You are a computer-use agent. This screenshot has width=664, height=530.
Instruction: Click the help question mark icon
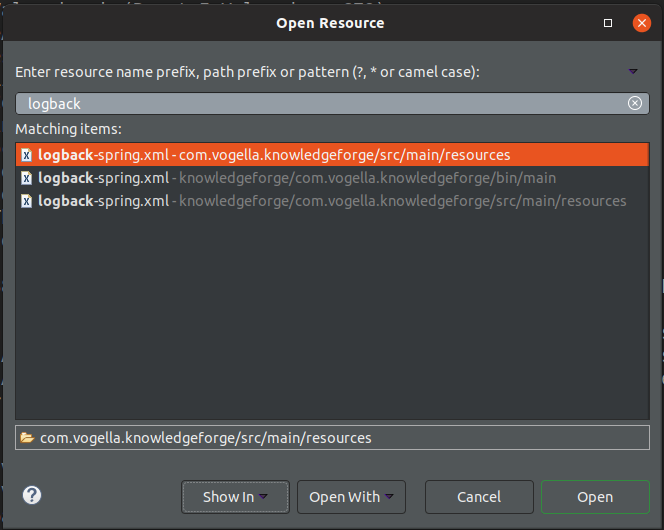[32, 495]
